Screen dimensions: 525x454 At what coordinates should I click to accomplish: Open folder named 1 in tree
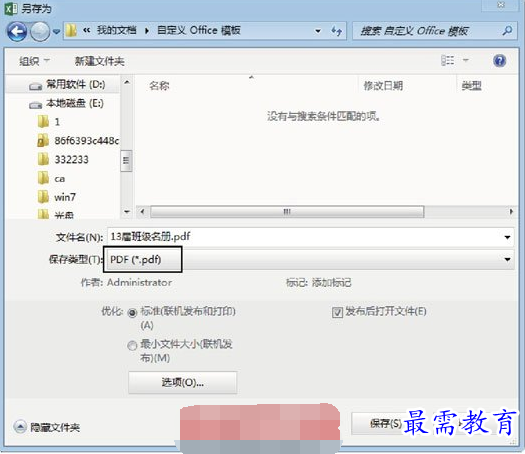pyautogui.click(x=49, y=122)
